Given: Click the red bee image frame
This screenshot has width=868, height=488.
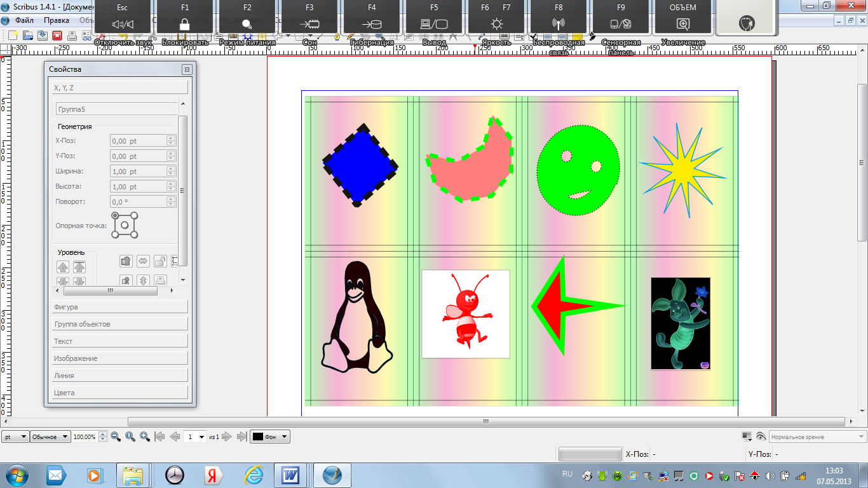Looking at the screenshot, I should [x=466, y=314].
